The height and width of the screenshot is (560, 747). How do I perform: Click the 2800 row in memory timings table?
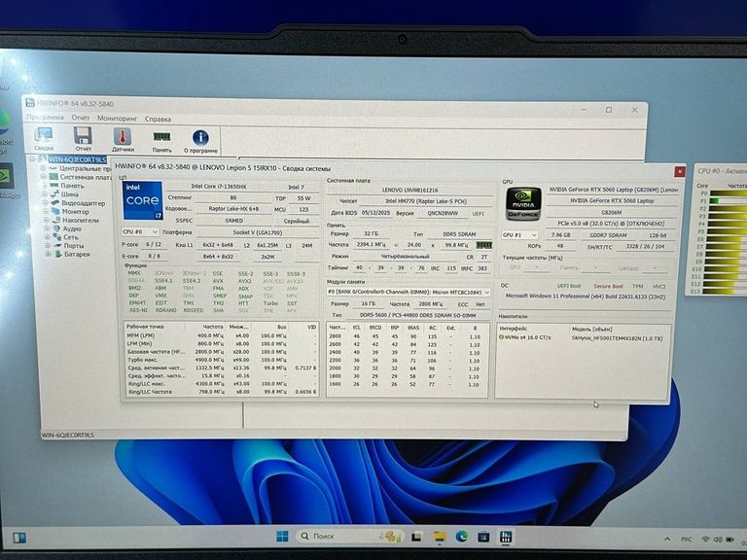click(x=407, y=336)
